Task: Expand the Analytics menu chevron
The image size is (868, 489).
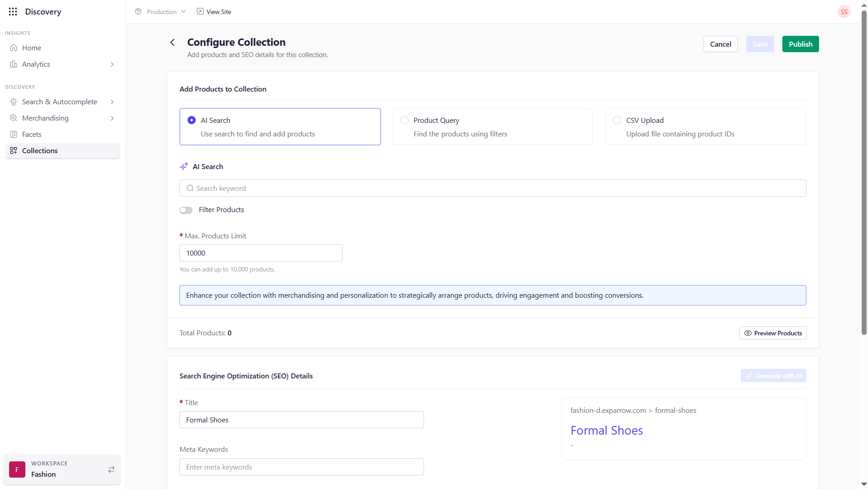Action: [x=112, y=64]
